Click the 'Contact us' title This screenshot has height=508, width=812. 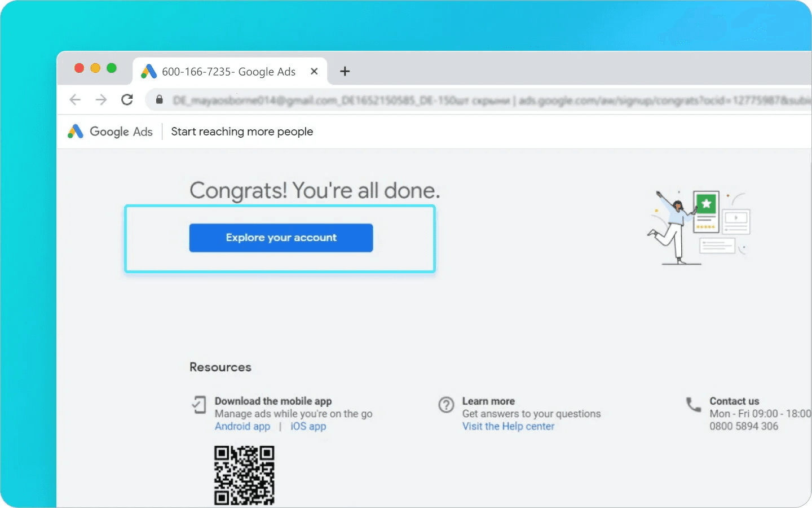coord(734,401)
